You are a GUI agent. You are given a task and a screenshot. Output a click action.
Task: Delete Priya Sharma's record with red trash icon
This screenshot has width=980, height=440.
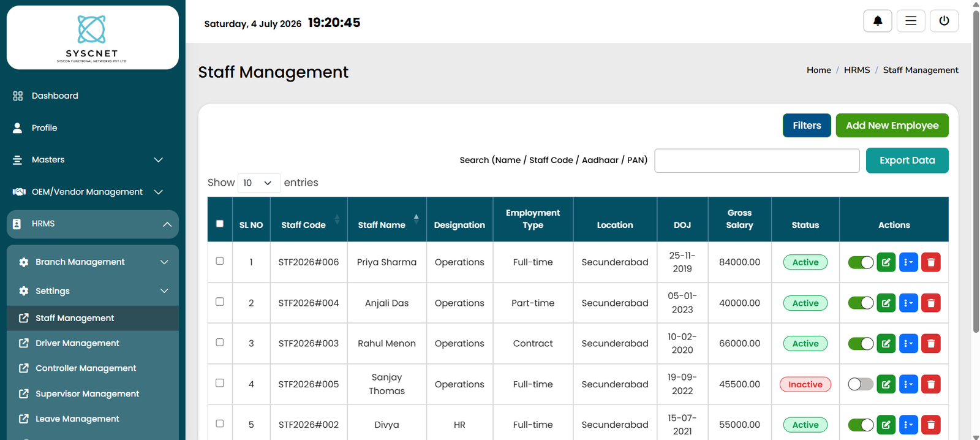tap(930, 262)
